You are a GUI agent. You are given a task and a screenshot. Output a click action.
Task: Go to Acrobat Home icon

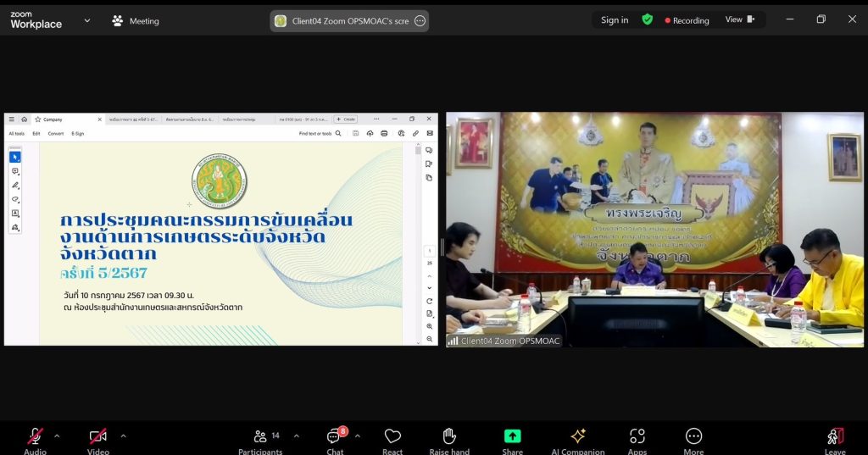coord(25,119)
